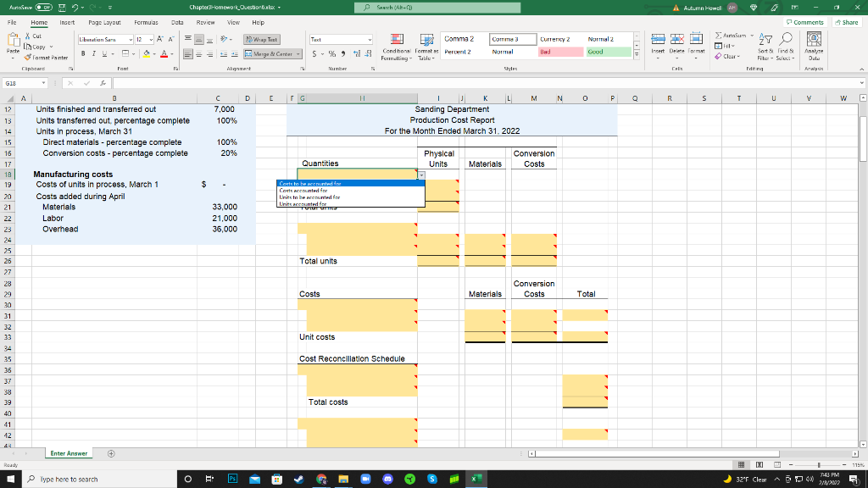
Task: Toggle Wrap Text
Action: [261, 39]
